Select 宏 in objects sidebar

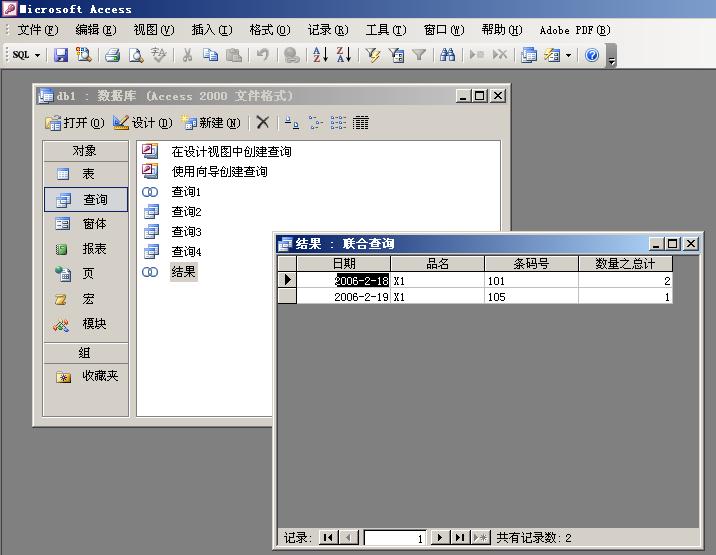[x=86, y=299]
